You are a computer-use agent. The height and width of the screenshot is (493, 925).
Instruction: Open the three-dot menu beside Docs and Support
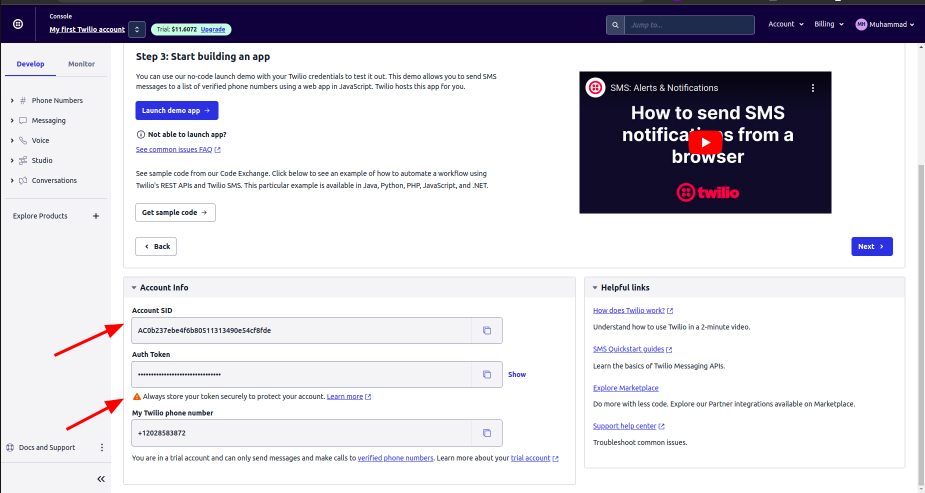coord(101,448)
